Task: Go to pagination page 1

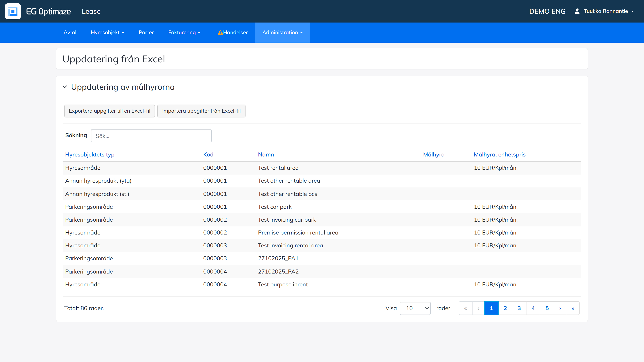Action: pos(491,308)
